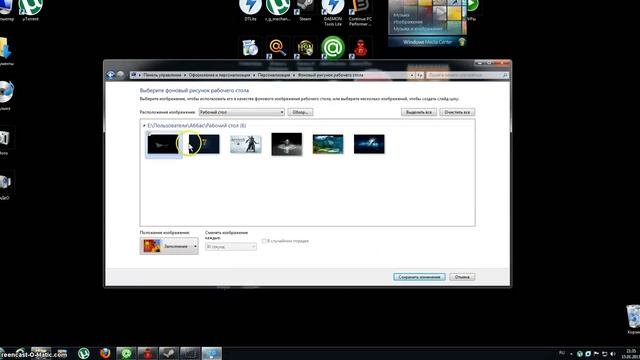Launch the DAEMON Tools Lite shortcut

[x=333, y=13]
